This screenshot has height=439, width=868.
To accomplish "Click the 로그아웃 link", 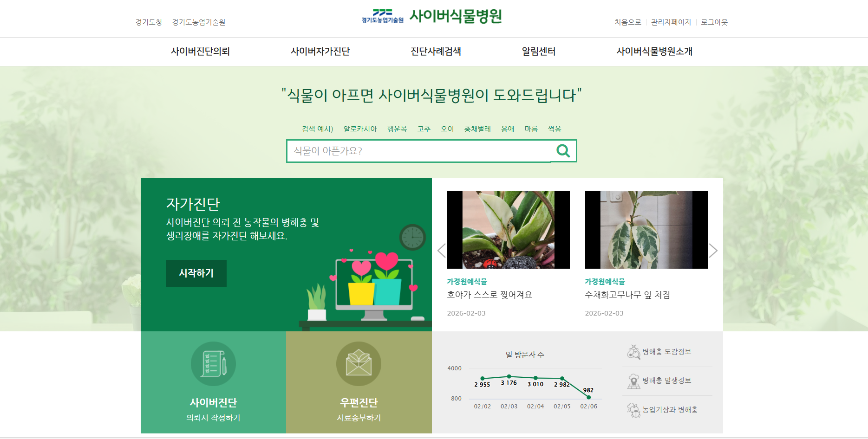I will [714, 22].
